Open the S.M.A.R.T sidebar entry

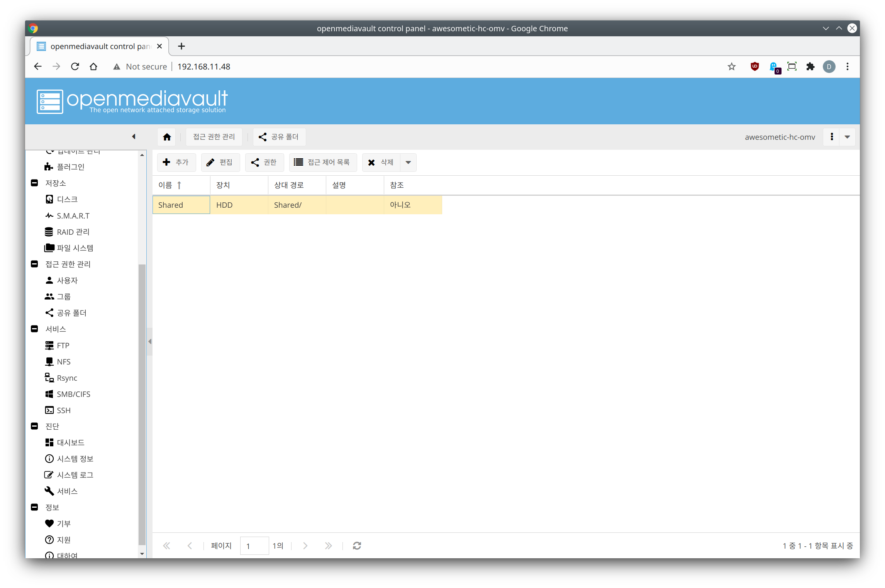(x=73, y=216)
